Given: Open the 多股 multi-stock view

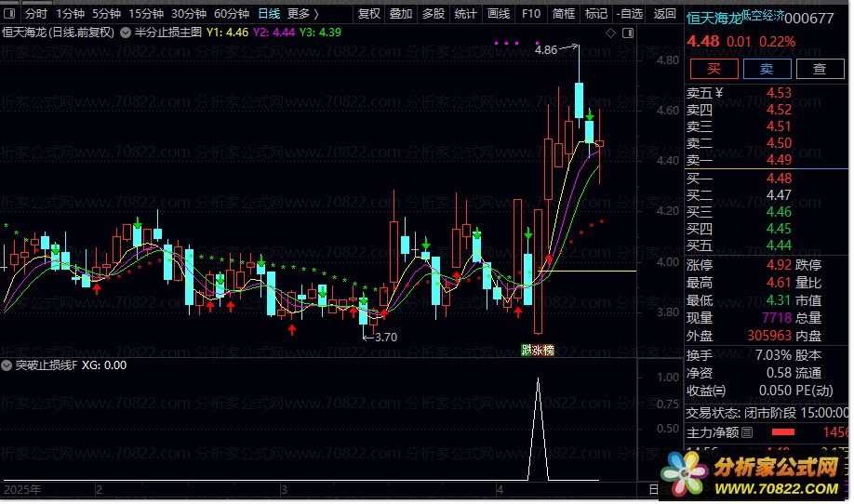Looking at the screenshot, I should [434, 14].
